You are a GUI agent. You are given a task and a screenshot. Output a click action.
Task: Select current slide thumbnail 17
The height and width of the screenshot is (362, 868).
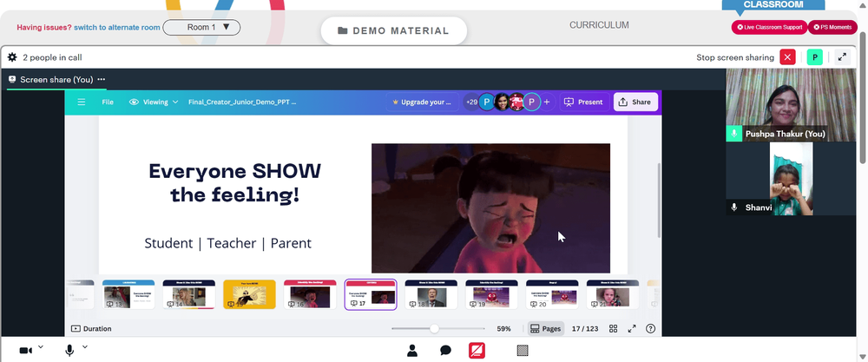point(371,294)
